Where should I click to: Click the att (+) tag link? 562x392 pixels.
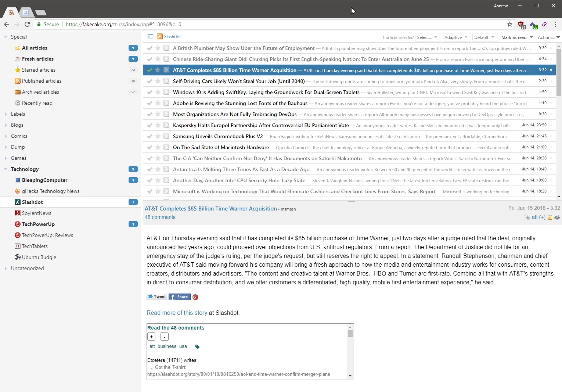[x=538, y=217]
